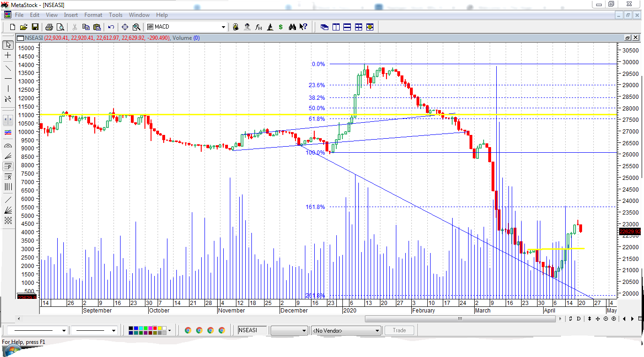Save chart using the floppy disk icon
The height and width of the screenshot is (357, 644).
point(34,27)
